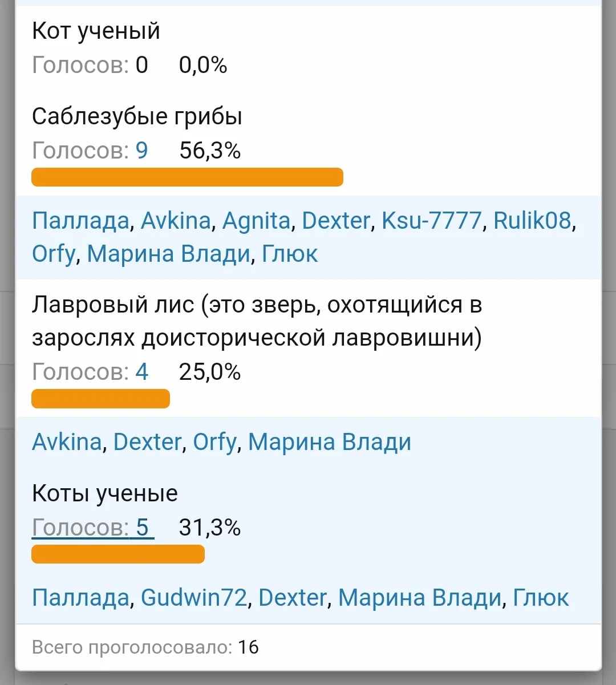Screen dimensions: 616x685
Task: Click the 4 votes count for Лавровый лис
Action: point(141,372)
